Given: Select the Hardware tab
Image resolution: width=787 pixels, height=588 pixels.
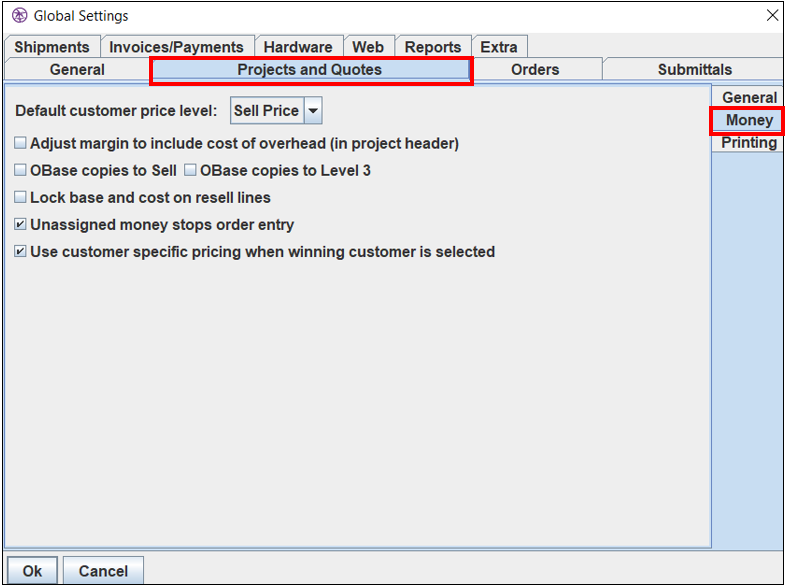Looking at the screenshot, I should pyautogui.click(x=298, y=47).
